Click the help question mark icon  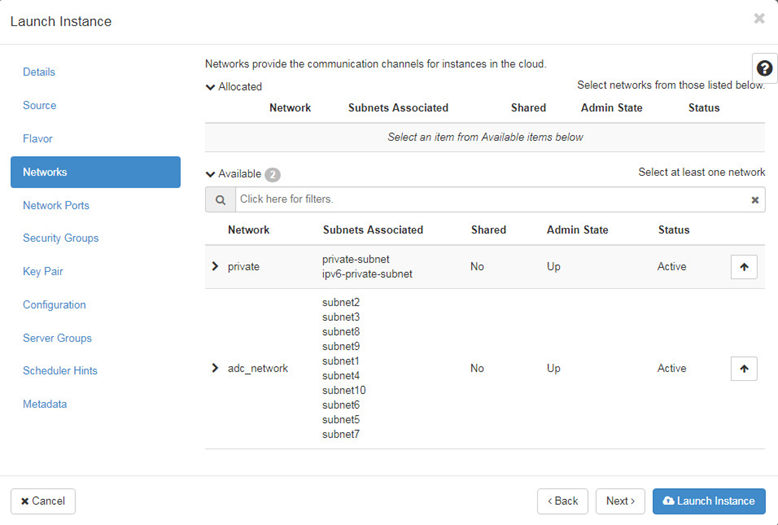point(764,68)
